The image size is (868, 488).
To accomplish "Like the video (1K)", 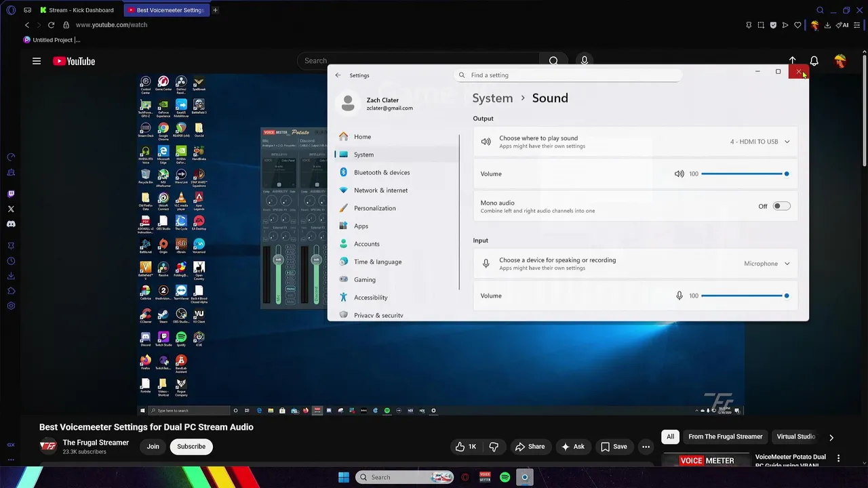I will point(466,447).
